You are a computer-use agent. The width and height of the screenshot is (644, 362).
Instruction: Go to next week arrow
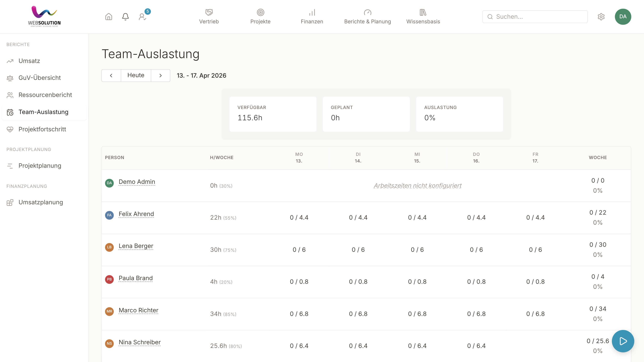(161, 75)
